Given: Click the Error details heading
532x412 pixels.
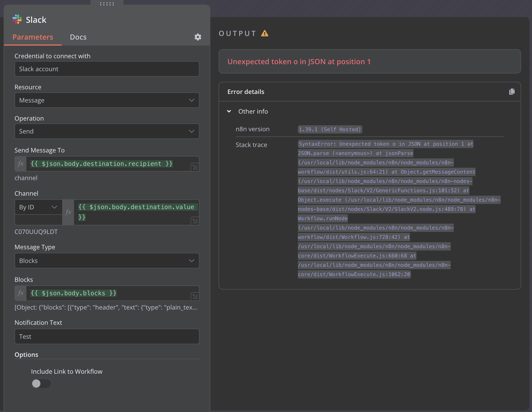Looking at the screenshot, I should tap(246, 92).
